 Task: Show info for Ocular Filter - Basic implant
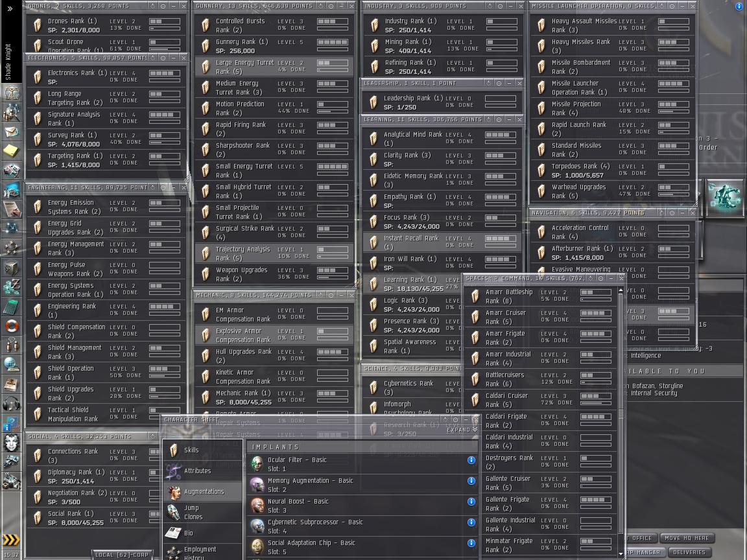click(471, 460)
